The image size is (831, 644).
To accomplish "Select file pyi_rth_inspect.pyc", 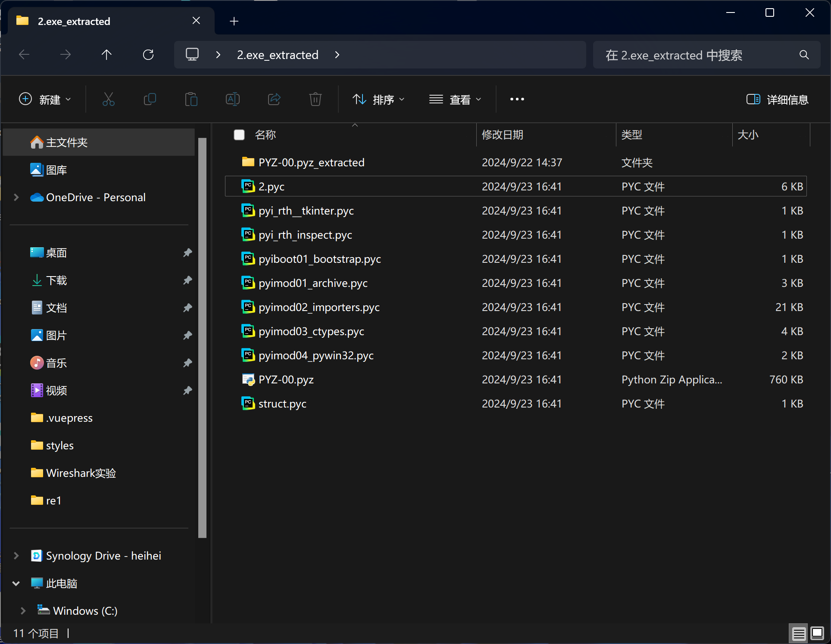I will pos(515,234).
